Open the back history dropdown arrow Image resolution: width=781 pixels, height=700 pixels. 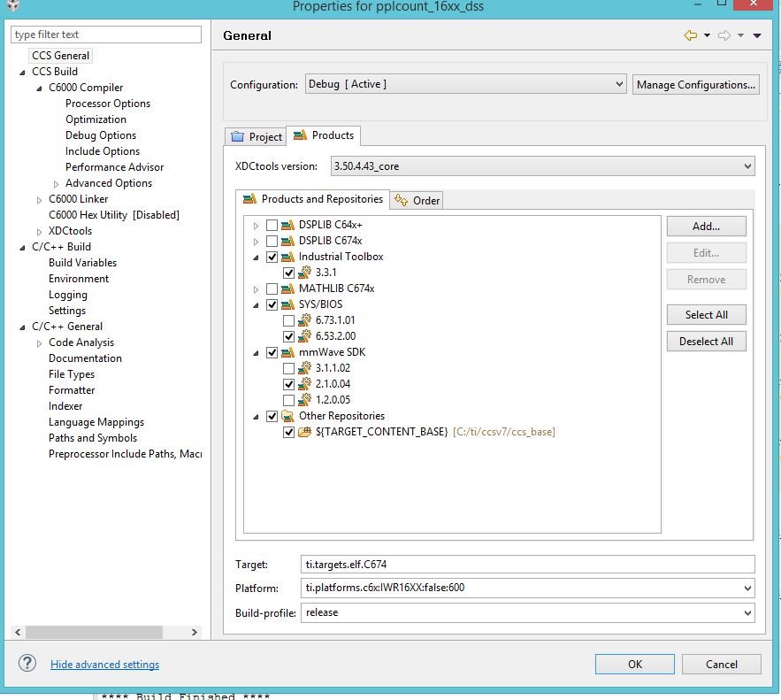point(707,35)
